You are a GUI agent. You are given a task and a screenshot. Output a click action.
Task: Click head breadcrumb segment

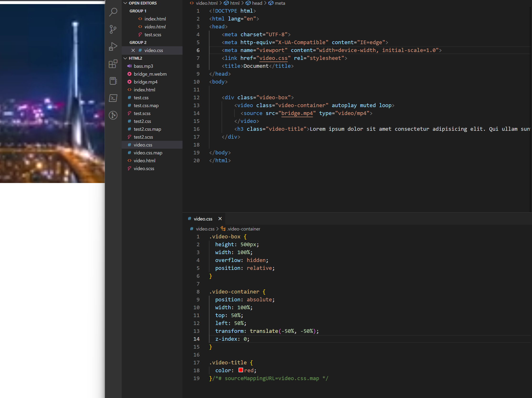click(257, 3)
